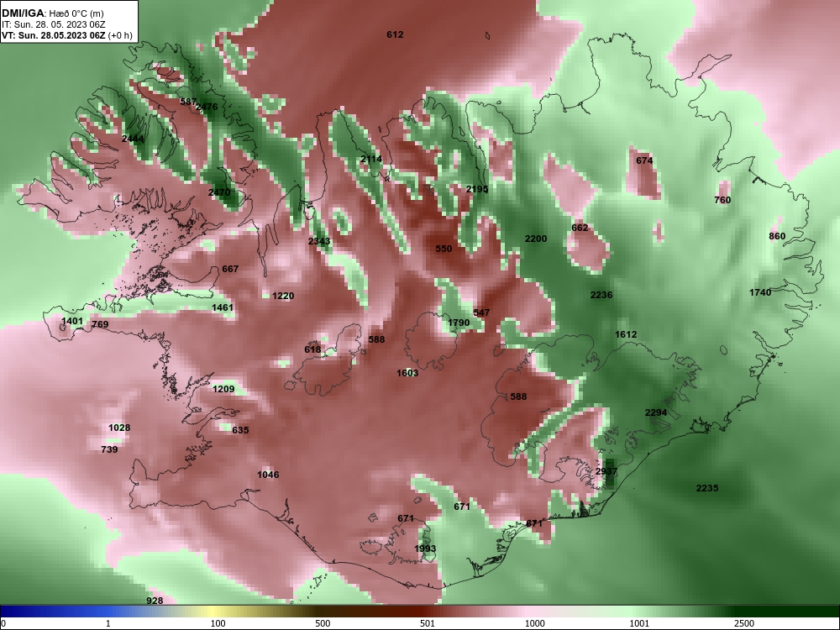Click the 'IT: Sun. 28. 05. 2023 06Z' line
This screenshot has width=840, height=630.
coord(54,24)
